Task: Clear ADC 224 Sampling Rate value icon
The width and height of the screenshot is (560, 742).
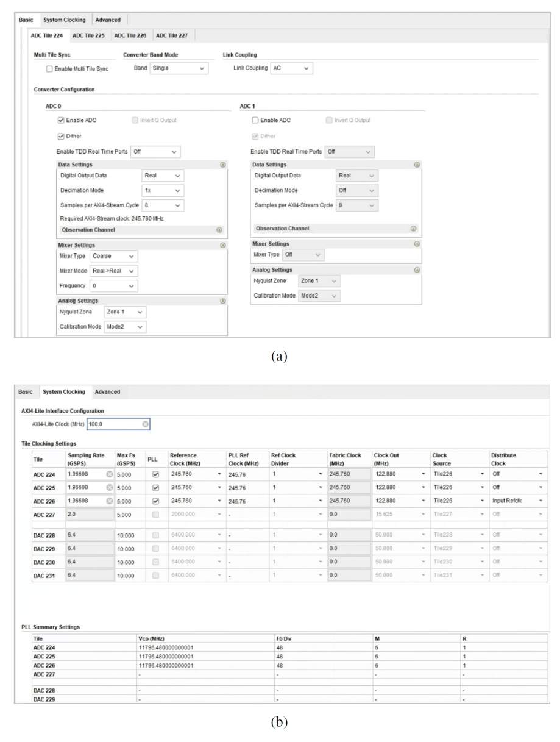Action: point(109,474)
